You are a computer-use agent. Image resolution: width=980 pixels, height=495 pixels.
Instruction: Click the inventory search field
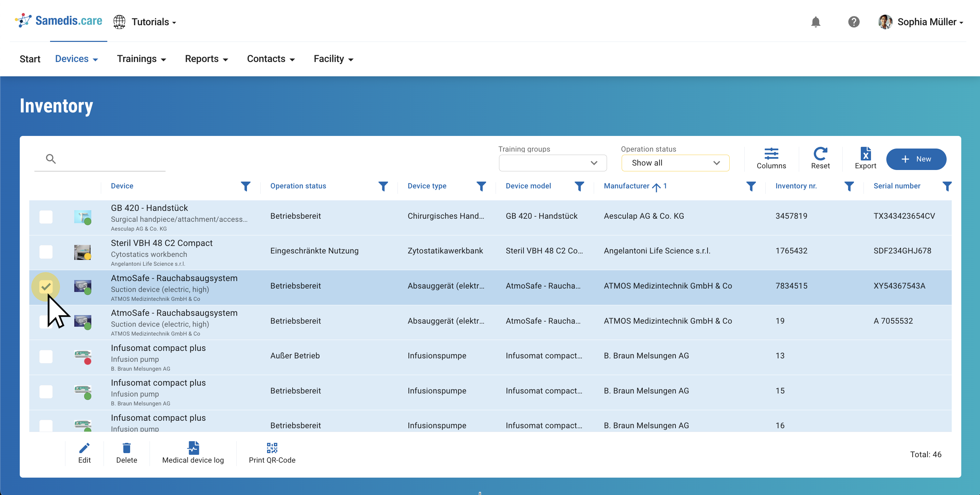coord(110,159)
